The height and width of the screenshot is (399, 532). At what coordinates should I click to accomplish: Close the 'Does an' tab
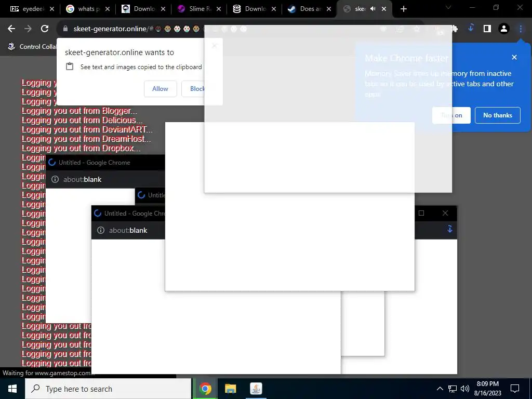click(329, 9)
